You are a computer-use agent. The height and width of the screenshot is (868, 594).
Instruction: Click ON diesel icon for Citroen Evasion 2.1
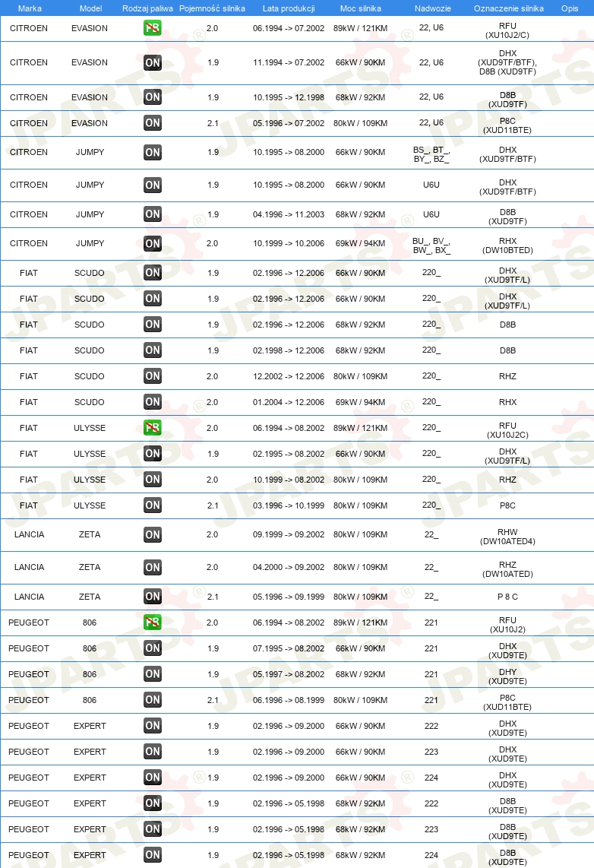(152, 123)
